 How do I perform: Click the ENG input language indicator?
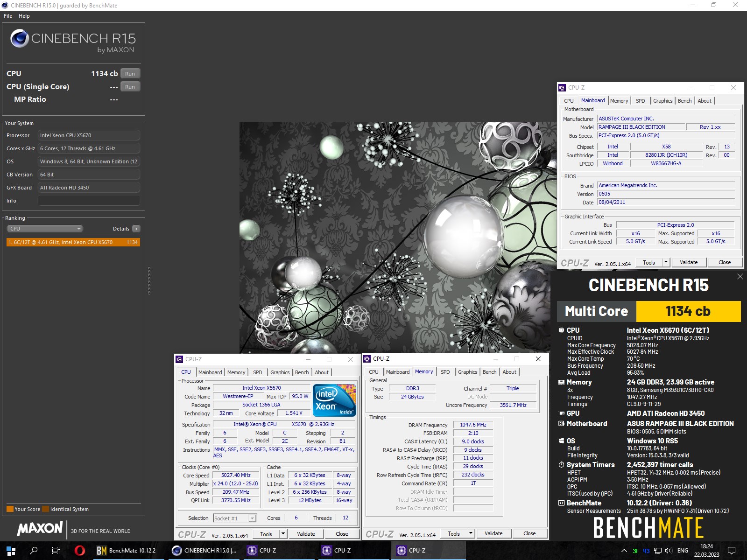click(x=683, y=551)
